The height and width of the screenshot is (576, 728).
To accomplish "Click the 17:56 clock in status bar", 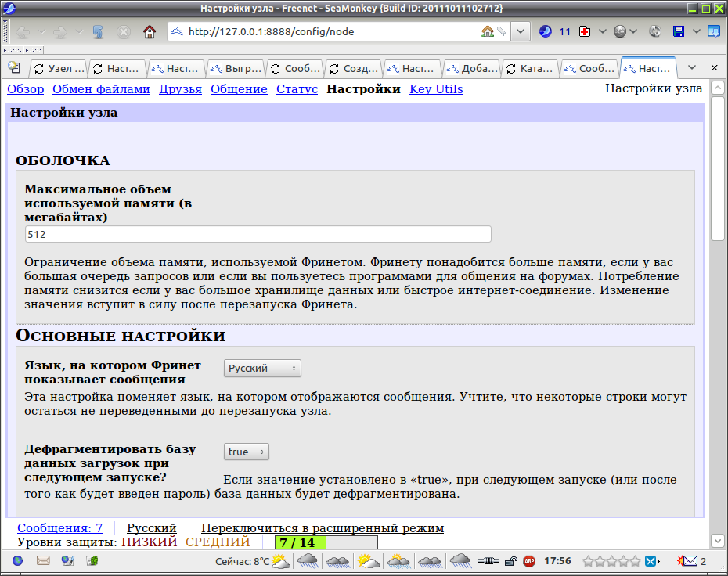I will point(557,561).
